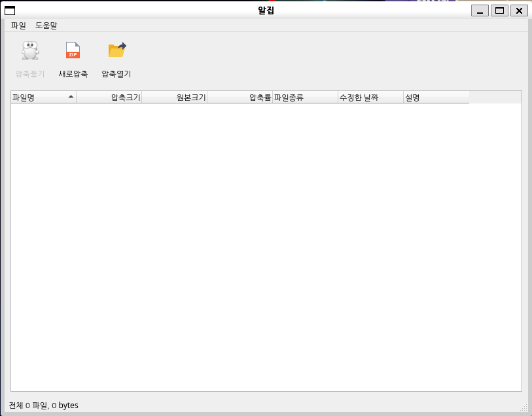The width and height of the screenshot is (532, 416).
Task: Click the 새로압축 ZIP file icon
Action: point(73,50)
